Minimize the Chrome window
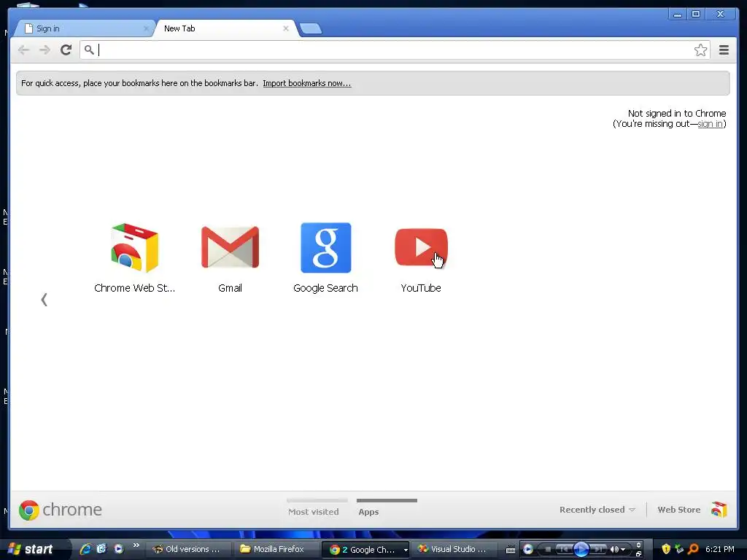 point(677,15)
